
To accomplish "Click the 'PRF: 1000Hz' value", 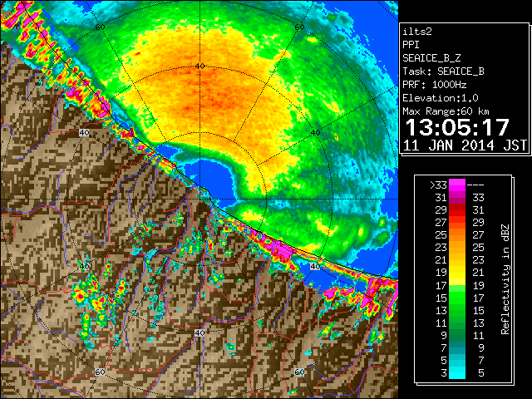I will [435, 85].
